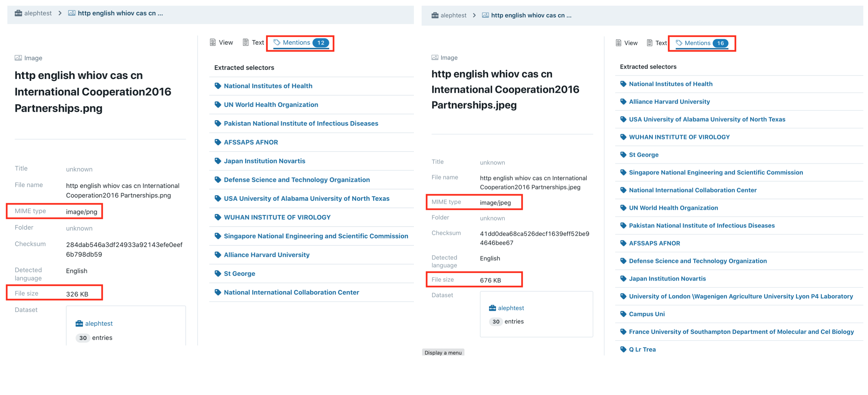Screen dimensions: 868x395
Task: Select the Alliance Harvard University selector
Action: tap(267, 255)
